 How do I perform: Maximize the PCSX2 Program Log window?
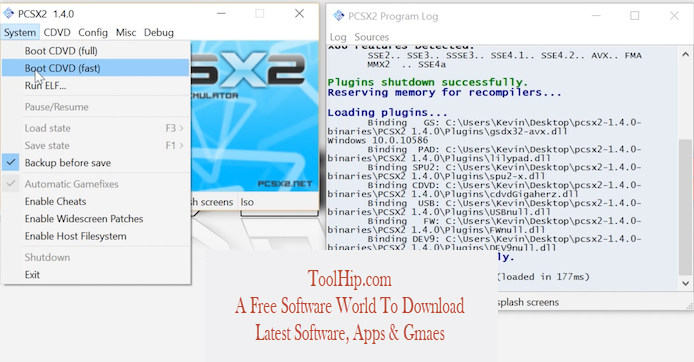pyautogui.click(x=635, y=16)
